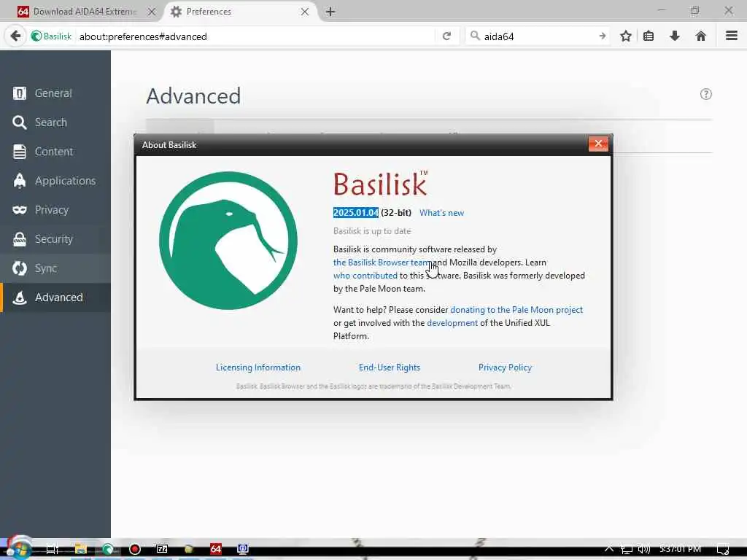
Task: Open the downloads arrow panel
Action: click(675, 36)
